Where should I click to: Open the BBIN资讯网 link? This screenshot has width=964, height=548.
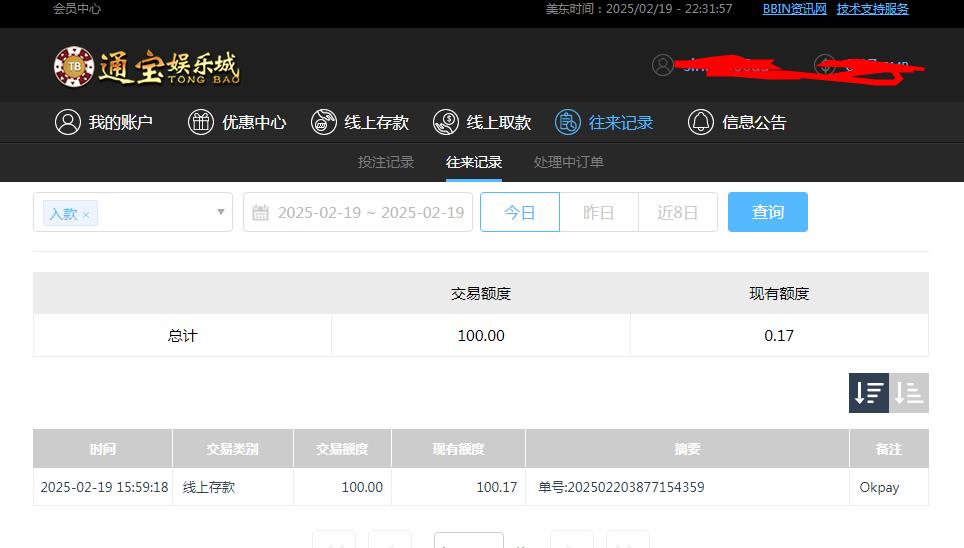pyautogui.click(x=794, y=9)
